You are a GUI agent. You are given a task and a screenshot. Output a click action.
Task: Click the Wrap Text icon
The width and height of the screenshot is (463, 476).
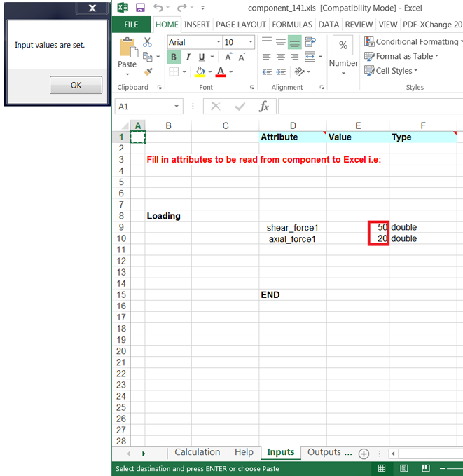click(x=310, y=41)
